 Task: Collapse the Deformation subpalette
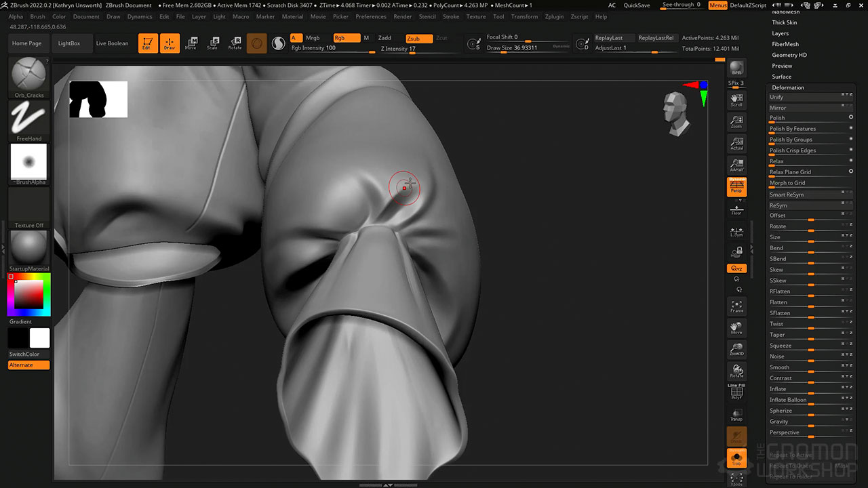pos(787,87)
